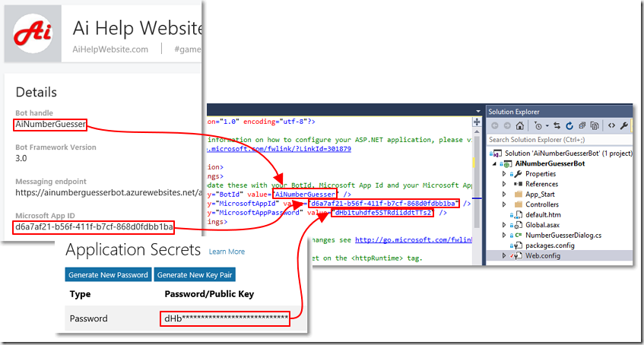Click the Ai Help Website logo
The width and height of the screenshot is (644, 345).
tap(33, 33)
